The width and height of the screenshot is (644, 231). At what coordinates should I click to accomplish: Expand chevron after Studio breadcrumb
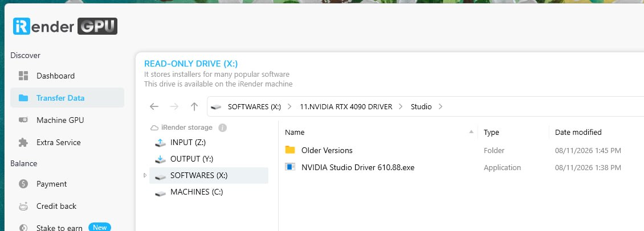(x=441, y=106)
